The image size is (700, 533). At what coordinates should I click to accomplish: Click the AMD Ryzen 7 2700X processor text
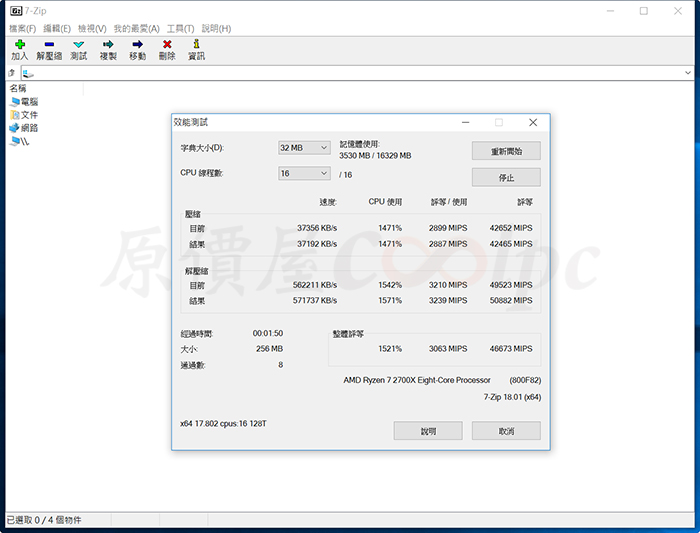pos(417,380)
